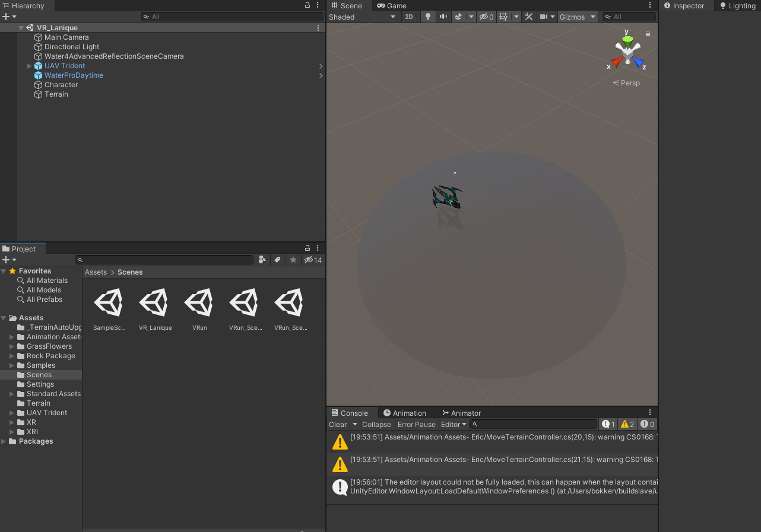Enable 2D mode in the Scene view
Viewport: 761px width, 532px height.
(408, 17)
